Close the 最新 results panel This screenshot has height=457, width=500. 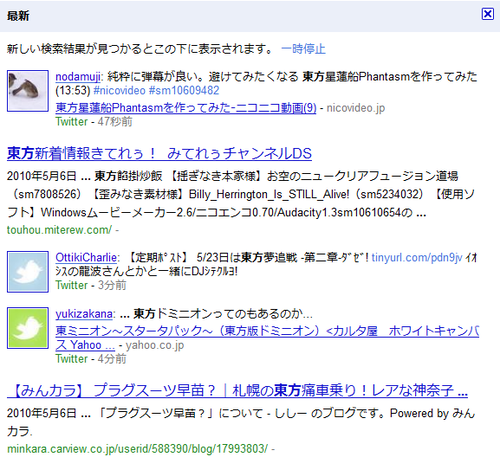[487, 14]
